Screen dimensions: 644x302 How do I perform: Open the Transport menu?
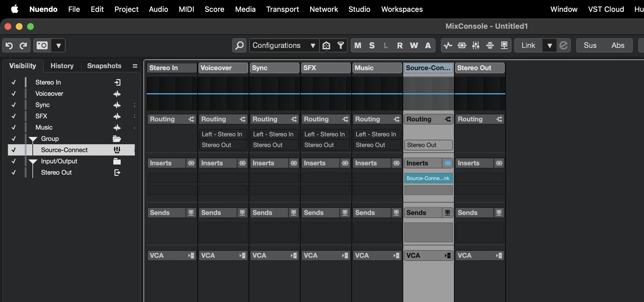(x=283, y=9)
